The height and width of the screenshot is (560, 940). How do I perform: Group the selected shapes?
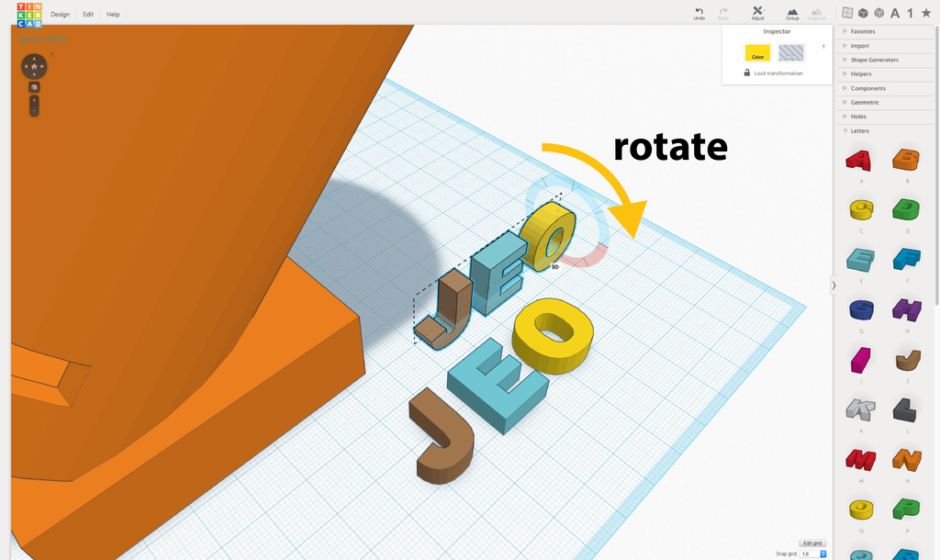792,14
